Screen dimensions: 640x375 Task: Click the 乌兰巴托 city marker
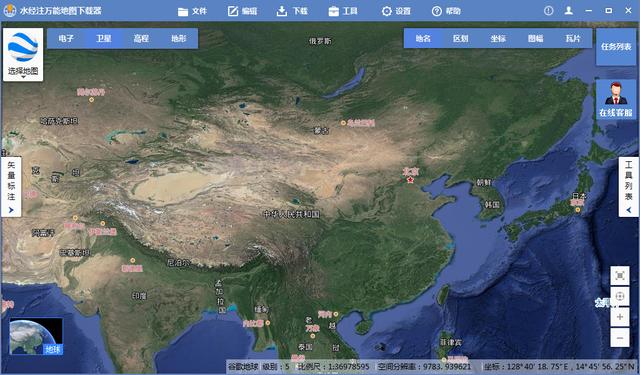pos(343,122)
